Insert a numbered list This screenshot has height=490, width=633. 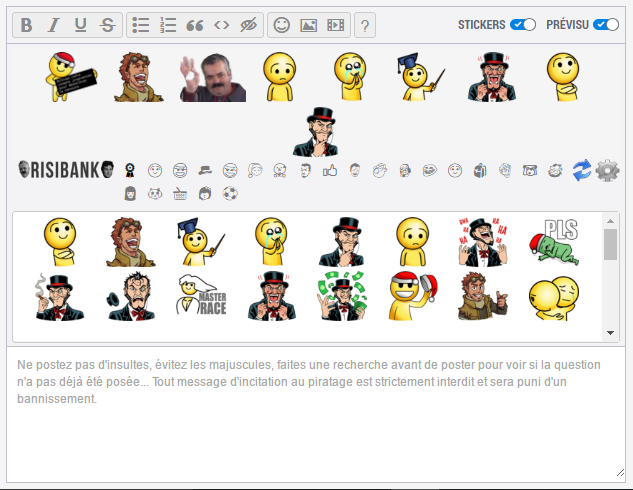coord(168,25)
